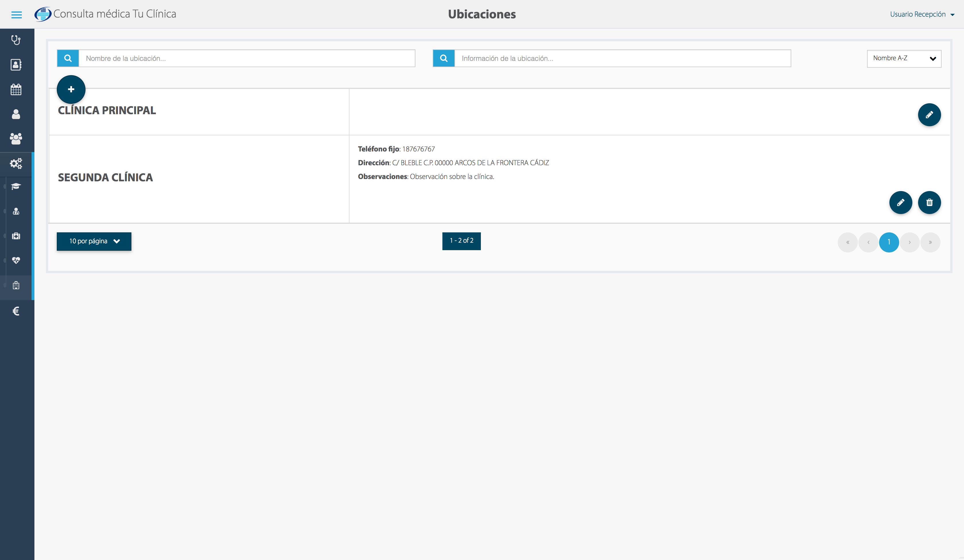Click the euro billing sidebar icon
This screenshot has width=964, height=560.
tap(16, 311)
